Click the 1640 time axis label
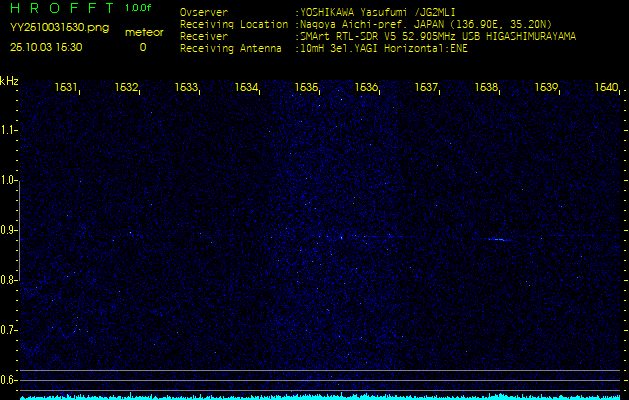Image resolution: width=629 pixels, height=400 pixels. (x=606, y=87)
